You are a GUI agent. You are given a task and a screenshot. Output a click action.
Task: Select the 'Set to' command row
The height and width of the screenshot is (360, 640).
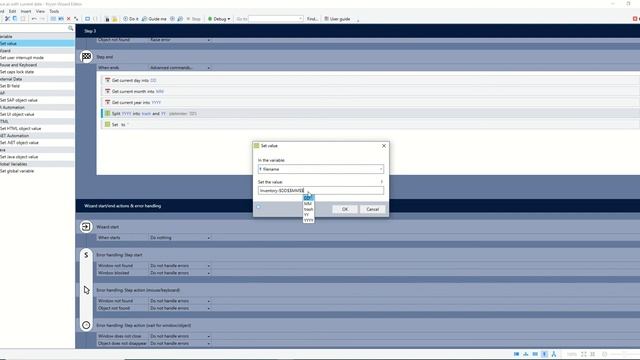point(371,124)
